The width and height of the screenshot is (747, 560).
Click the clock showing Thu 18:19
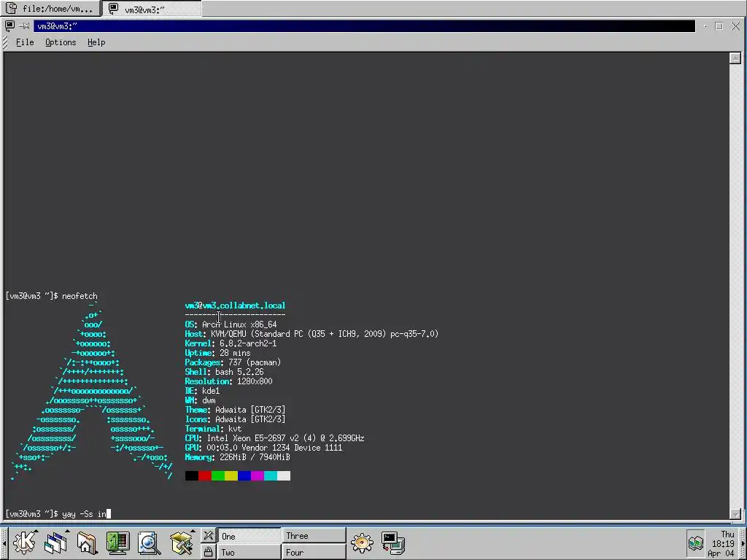pos(721,543)
